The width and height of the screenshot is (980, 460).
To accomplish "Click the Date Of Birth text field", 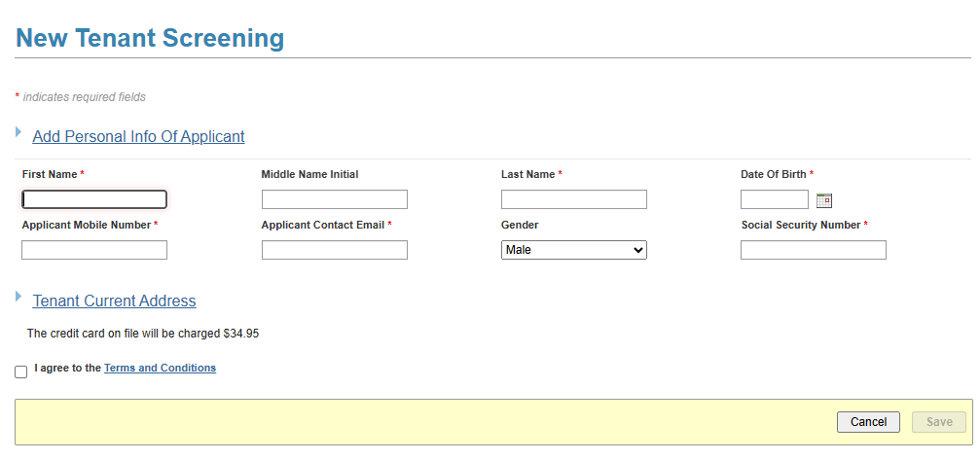I will [774, 199].
